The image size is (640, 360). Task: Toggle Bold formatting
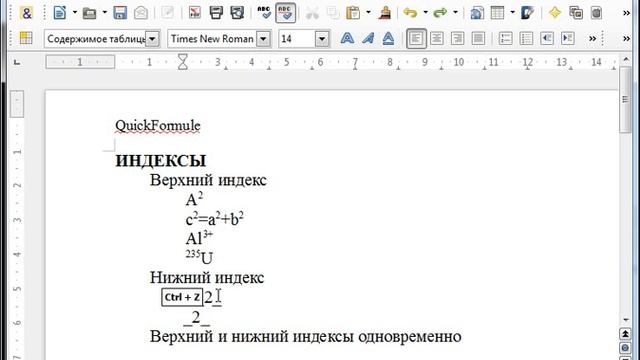tap(347, 39)
